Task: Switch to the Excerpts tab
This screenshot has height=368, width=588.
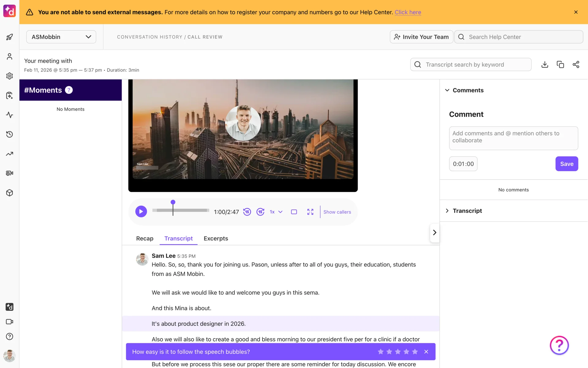Action: 216,238
